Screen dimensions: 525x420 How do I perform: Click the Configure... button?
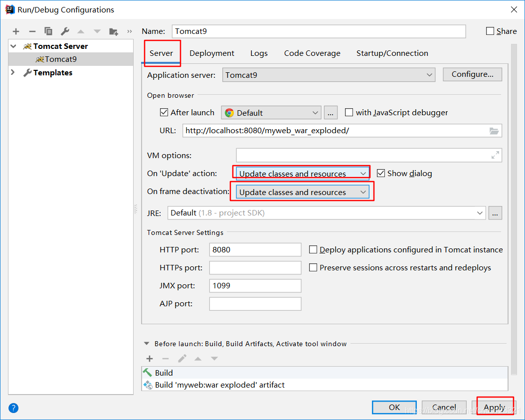point(472,74)
